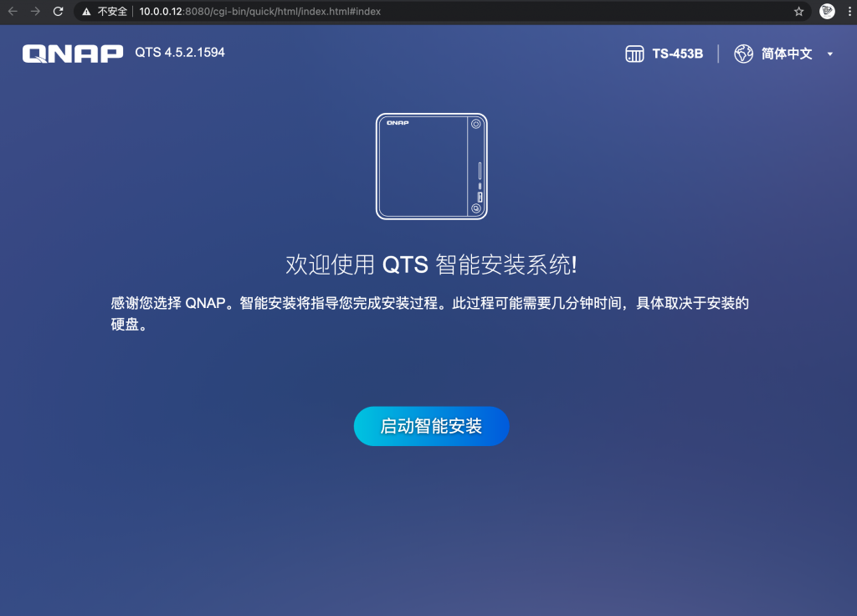Image resolution: width=857 pixels, height=616 pixels.
Task: Click the paragraph starting 感谢您选择 QNAP
Action: pyautogui.click(x=429, y=314)
